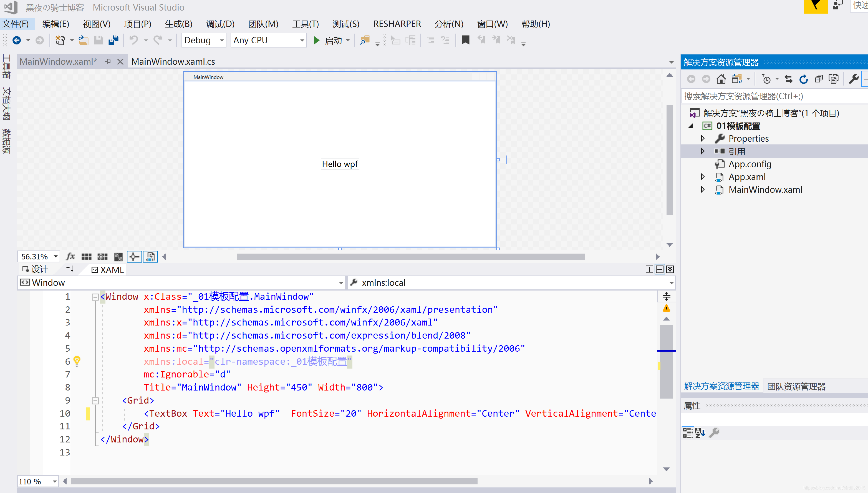Click the warning triangle indicator in editor margin

(x=666, y=308)
